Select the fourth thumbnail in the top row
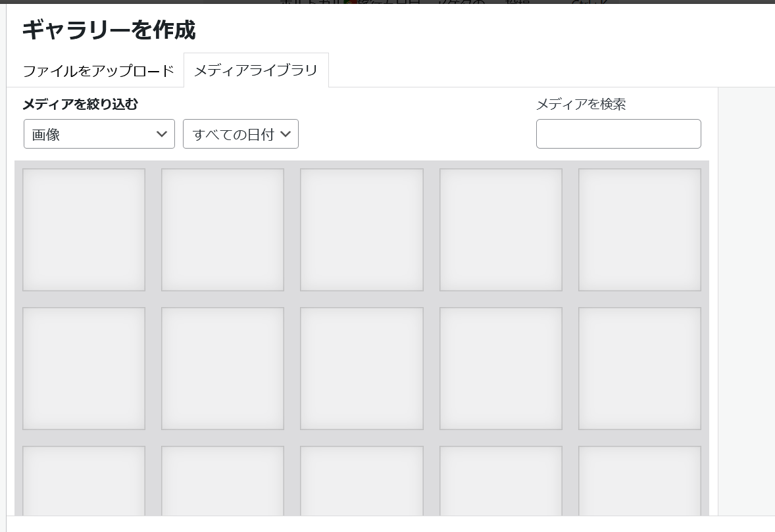 tap(501, 230)
